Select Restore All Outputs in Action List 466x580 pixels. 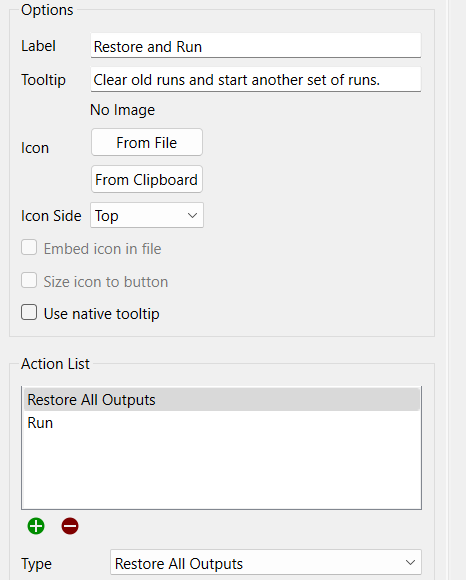click(222, 399)
